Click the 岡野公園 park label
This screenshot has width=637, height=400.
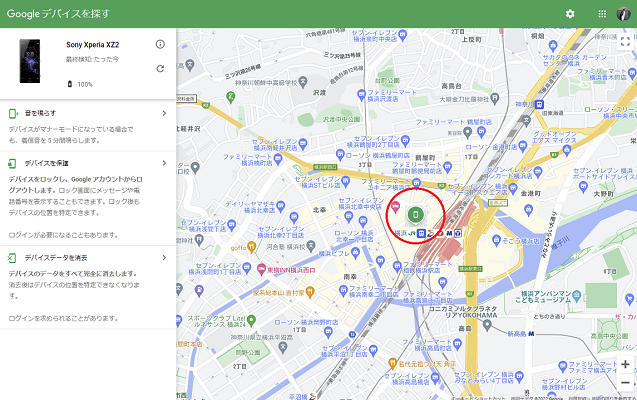247,352
